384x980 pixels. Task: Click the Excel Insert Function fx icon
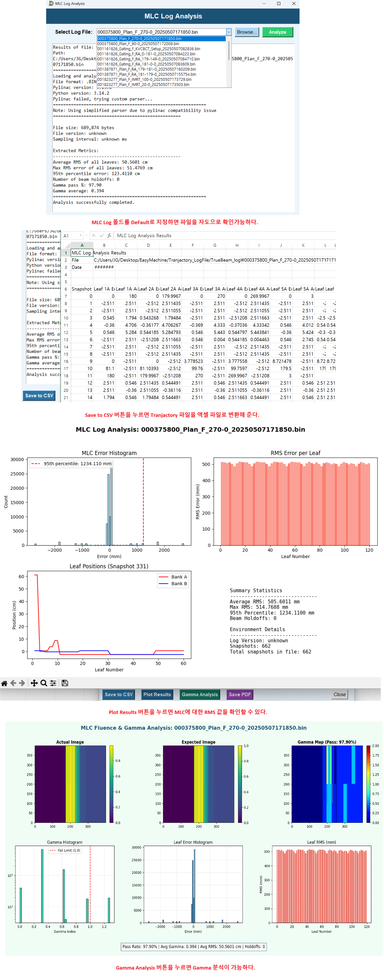point(109,235)
